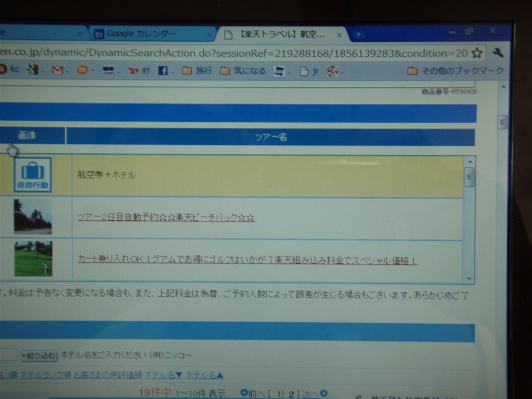
Task: Sort by お客さまの声評価順
Action: (108, 375)
